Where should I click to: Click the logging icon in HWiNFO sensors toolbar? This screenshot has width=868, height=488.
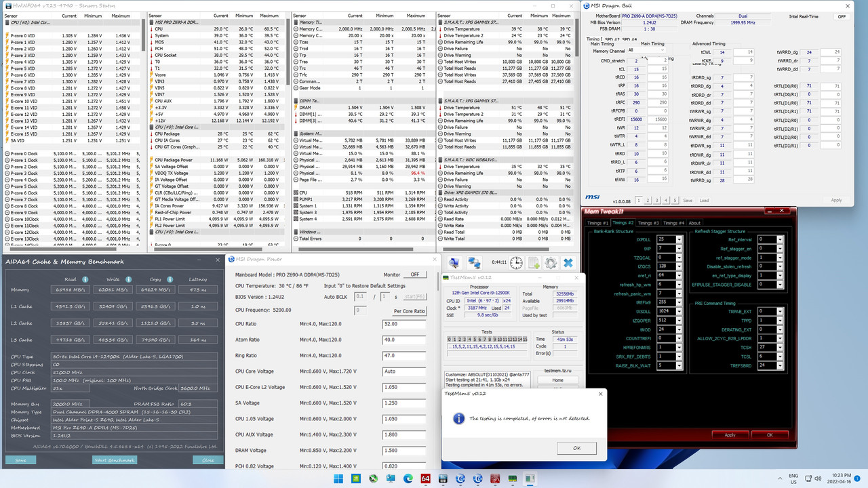pos(534,263)
